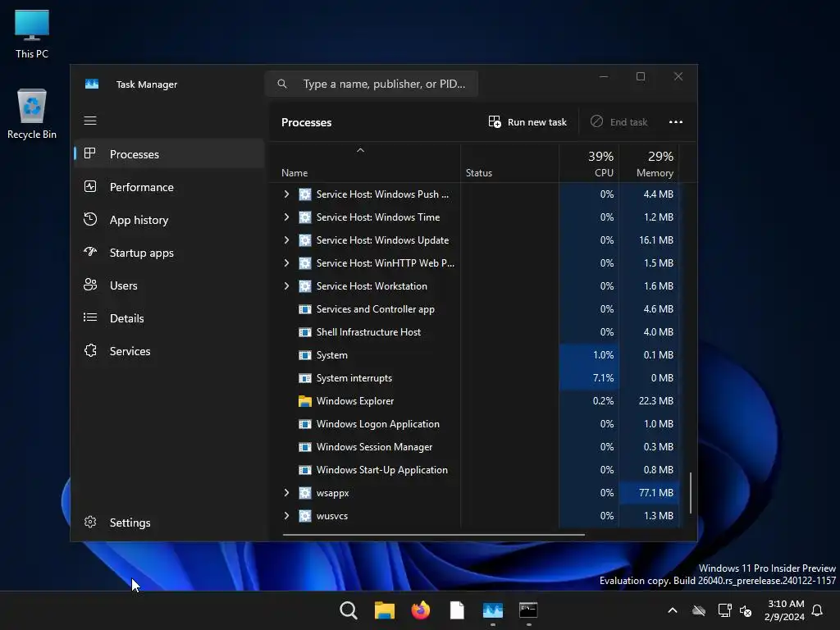Click the Shell Infrastructure Host icon
The width and height of the screenshot is (840, 630).
click(x=305, y=332)
